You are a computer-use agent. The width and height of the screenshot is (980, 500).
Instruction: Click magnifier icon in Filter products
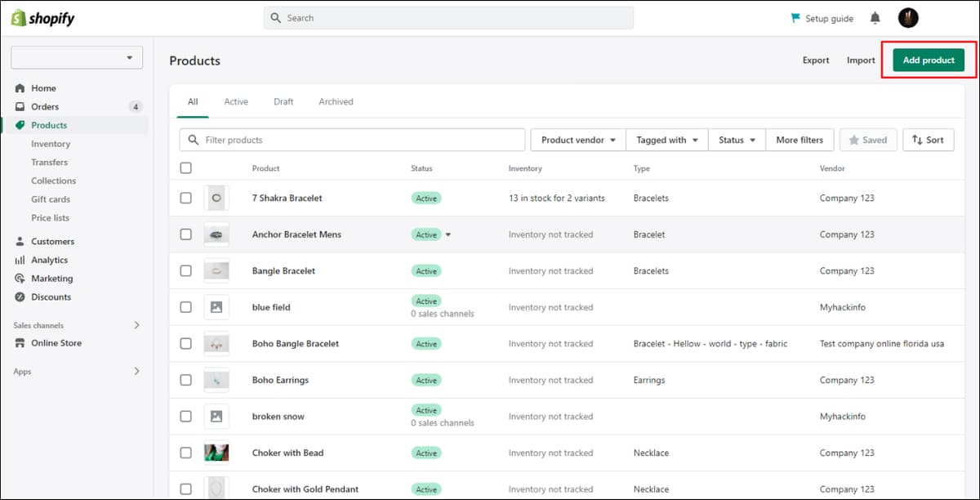[x=194, y=140]
